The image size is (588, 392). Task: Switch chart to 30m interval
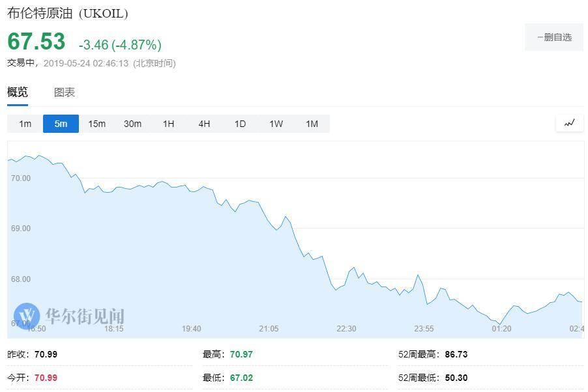pyautogui.click(x=132, y=124)
